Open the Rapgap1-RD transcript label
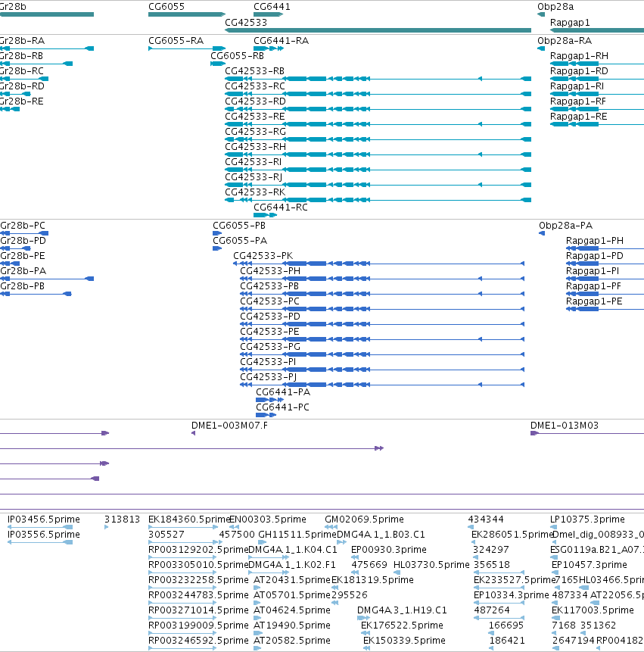The width and height of the screenshot is (644, 652). click(579, 71)
